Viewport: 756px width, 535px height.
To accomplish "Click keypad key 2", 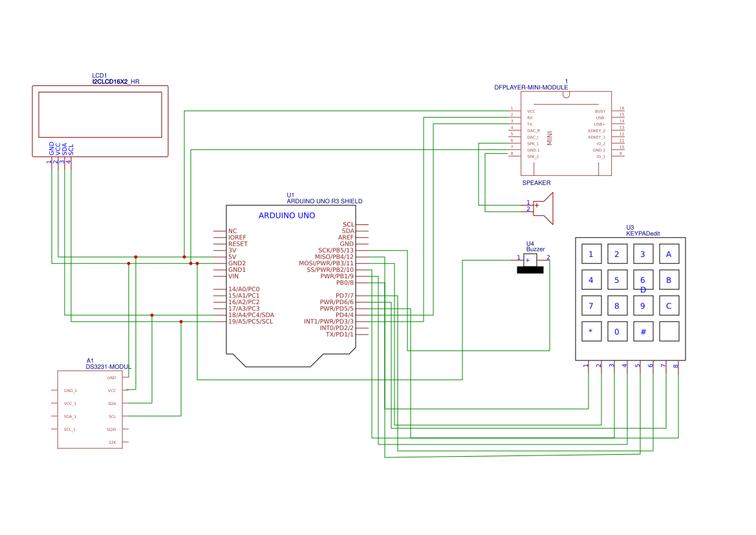I will click(617, 254).
